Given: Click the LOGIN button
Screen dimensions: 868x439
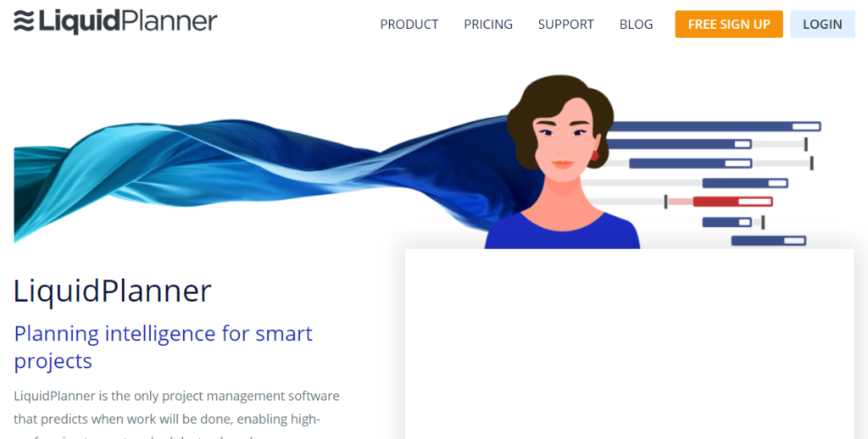Looking at the screenshot, I should 822,25.
